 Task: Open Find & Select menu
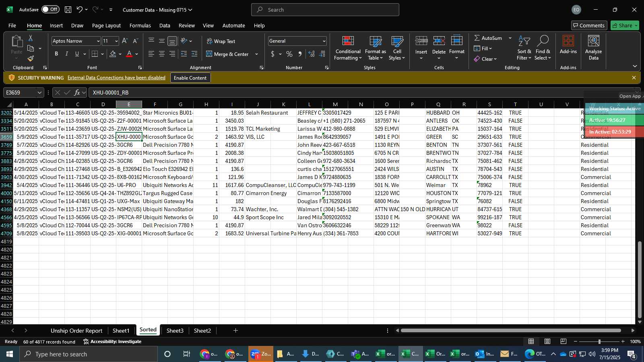click(x=543, y=48)
